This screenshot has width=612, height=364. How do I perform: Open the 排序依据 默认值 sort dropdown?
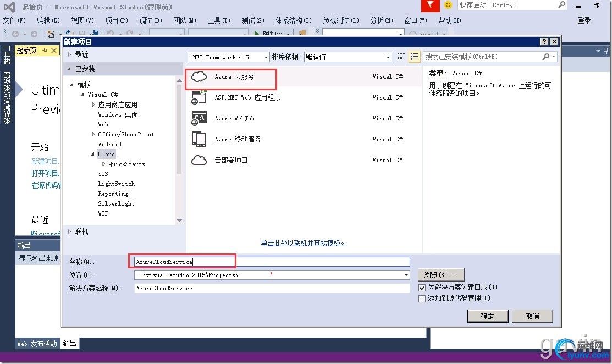(388, 57)
